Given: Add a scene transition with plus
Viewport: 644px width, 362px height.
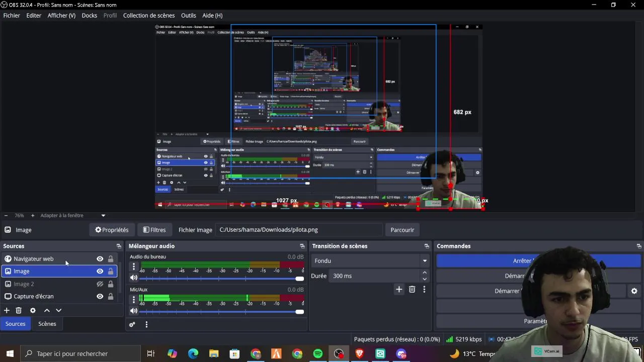Looking at the screenshot, I should pos(399,289).
